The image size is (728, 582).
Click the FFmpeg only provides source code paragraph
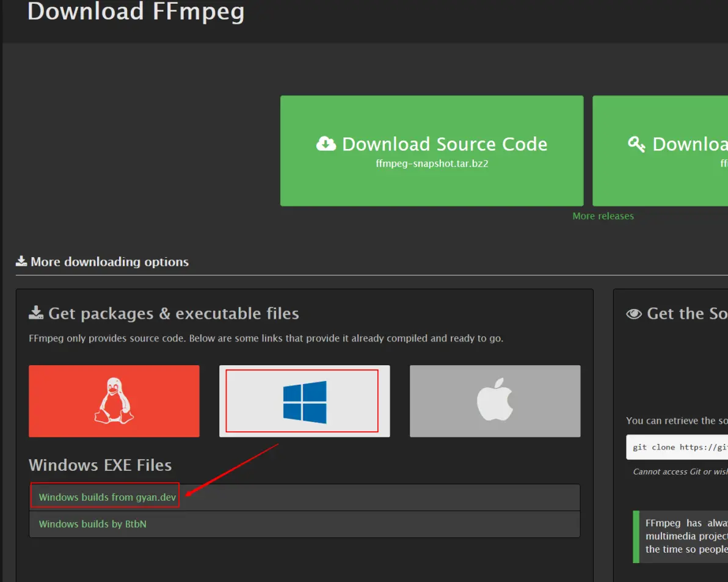[266, 338]
